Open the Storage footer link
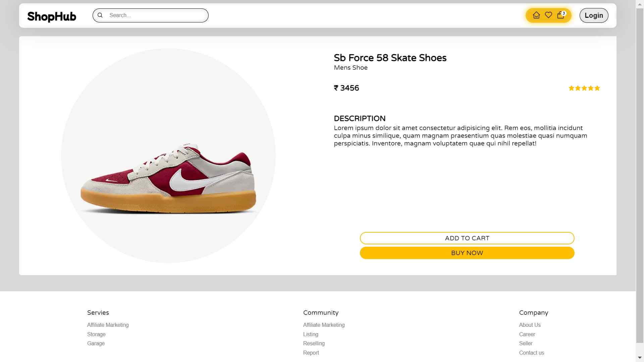Screen dimensions: 644x362 tap(96, 334)
